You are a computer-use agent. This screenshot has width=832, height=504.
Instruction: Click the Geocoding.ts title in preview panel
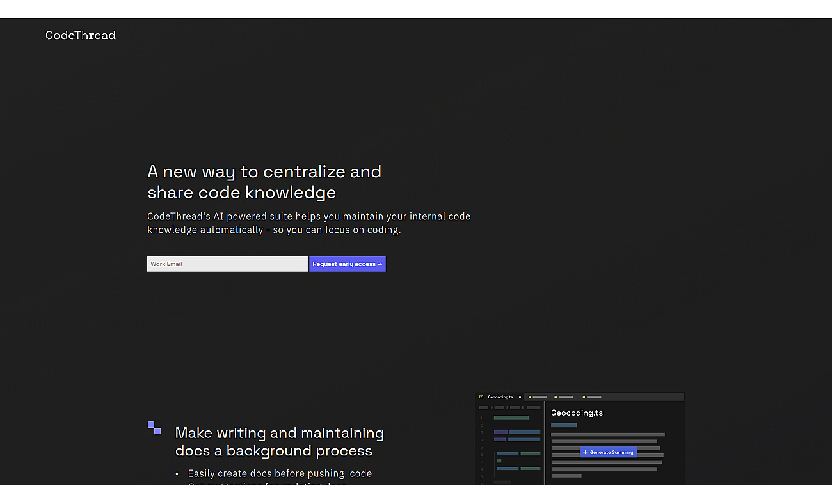(x=577, y=413)
